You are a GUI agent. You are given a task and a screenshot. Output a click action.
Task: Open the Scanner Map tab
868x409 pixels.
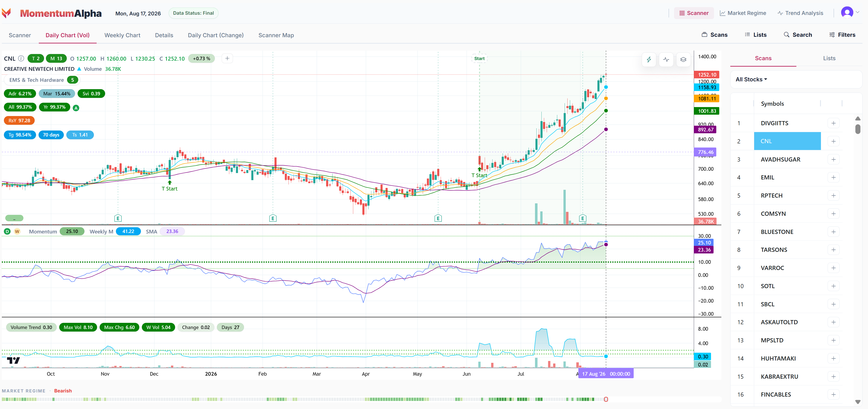pos(276,35)
